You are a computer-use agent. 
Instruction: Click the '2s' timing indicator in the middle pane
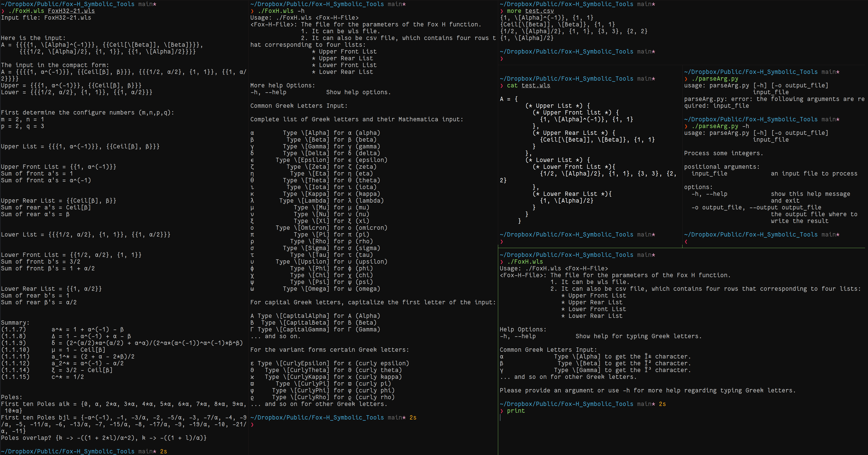click(413, 417)
